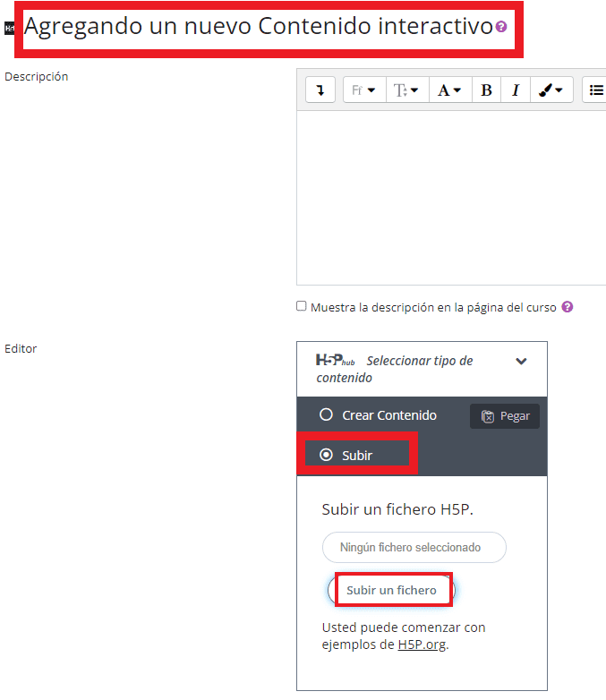Click the unordered list icon

point(596,90)
